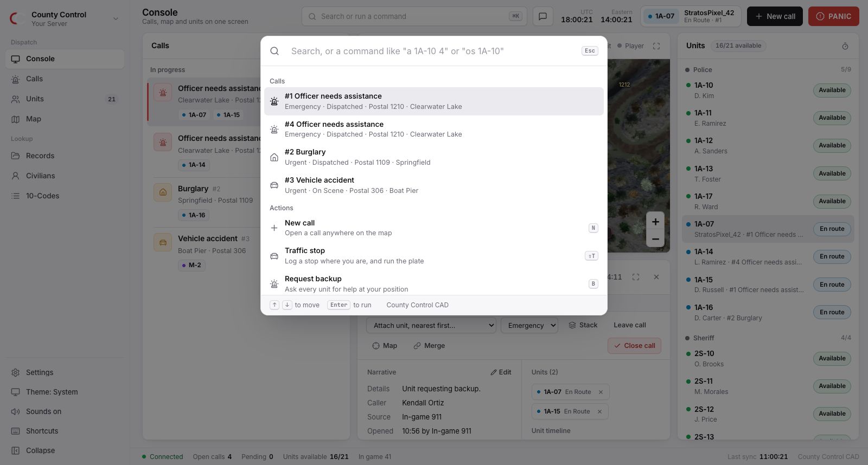Click the 1A-16 En route badge
This screenshot has height=465, width=868.
[832, 312]
